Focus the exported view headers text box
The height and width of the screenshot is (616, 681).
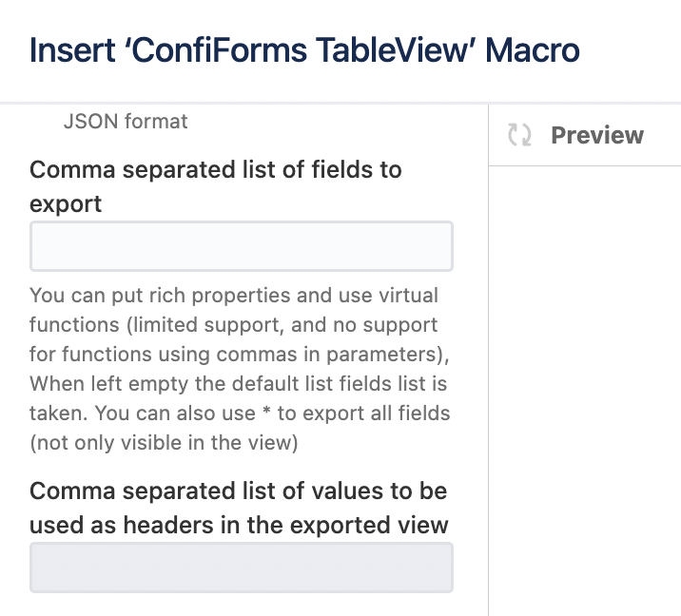[x=242, y=567]
